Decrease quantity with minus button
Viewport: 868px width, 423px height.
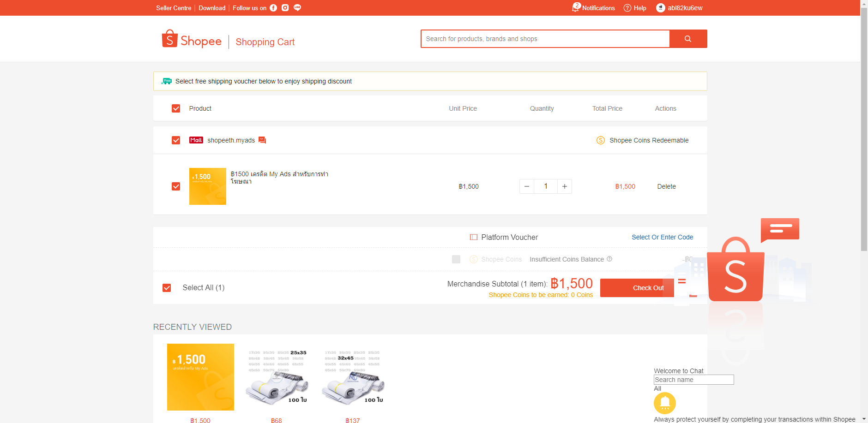click(527, 186)
